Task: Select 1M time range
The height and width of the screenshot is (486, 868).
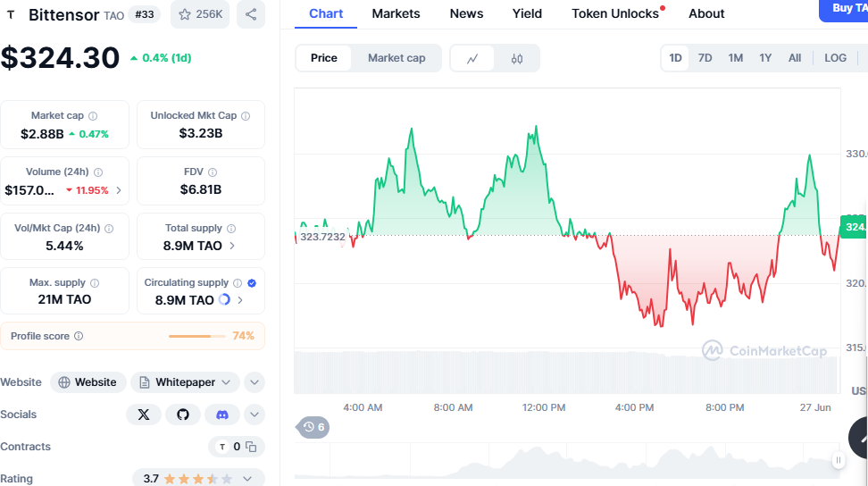Action: coord(735,58)
